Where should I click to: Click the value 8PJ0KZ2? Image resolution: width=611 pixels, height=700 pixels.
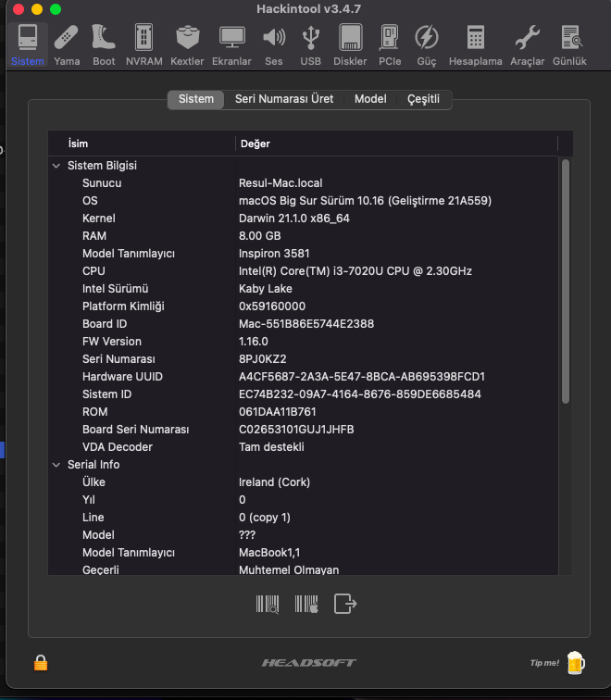tap(262, 359)
